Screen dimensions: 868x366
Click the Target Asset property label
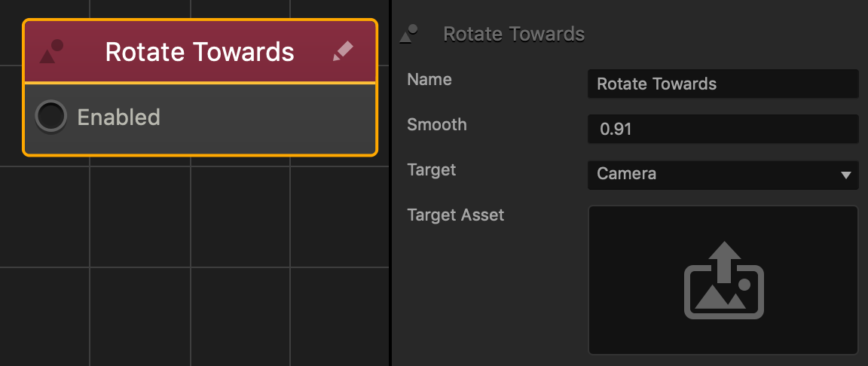pyautogui.click(x=456, y=215)
